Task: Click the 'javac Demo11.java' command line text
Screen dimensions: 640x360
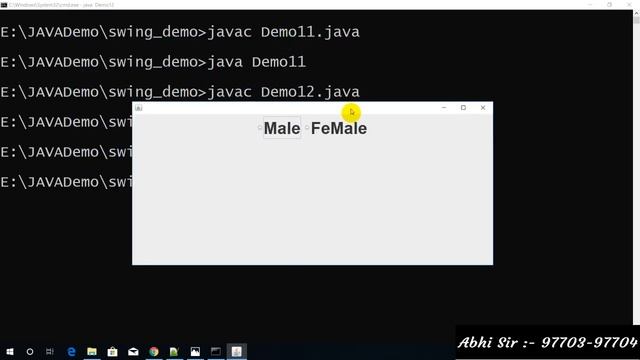Action: (283, 32)
